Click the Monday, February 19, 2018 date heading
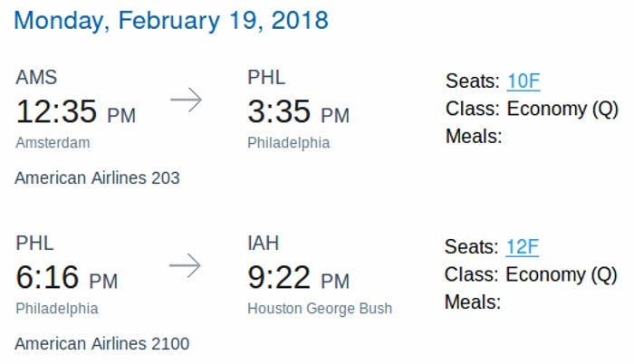This screenshot has width=634, height=364. click(172, 19)
